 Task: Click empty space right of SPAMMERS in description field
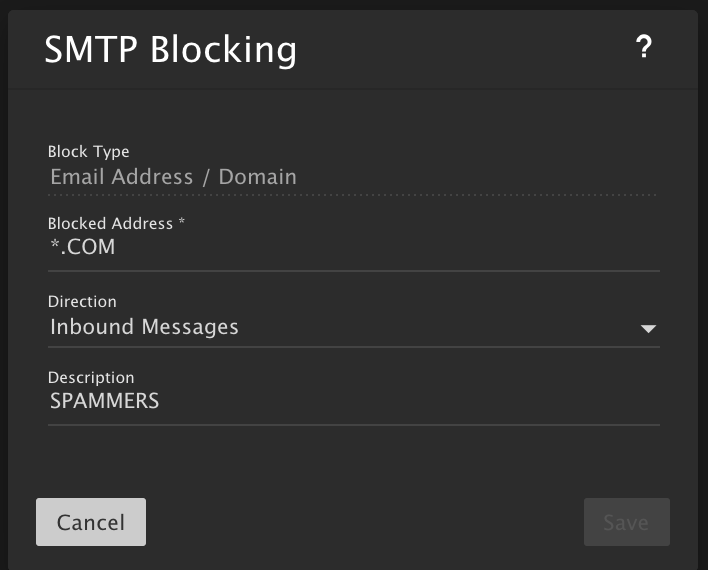pyautogui.click(x=420, y=402)
